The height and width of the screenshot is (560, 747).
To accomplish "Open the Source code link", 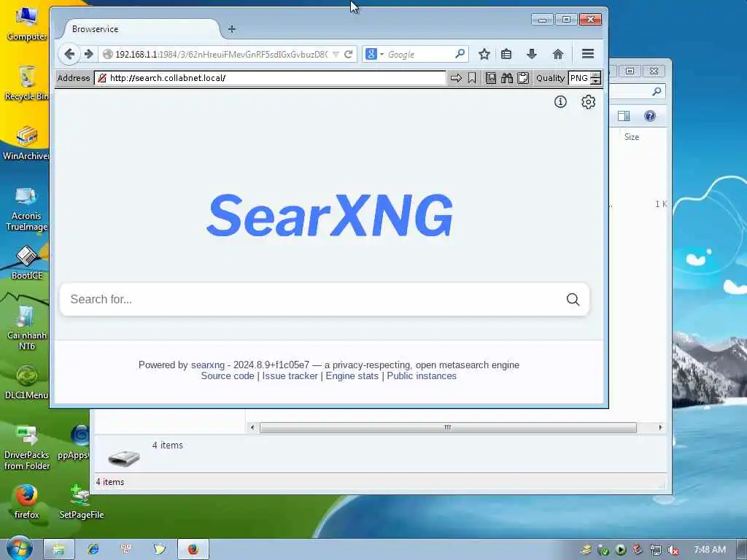I will pos(228,376).
